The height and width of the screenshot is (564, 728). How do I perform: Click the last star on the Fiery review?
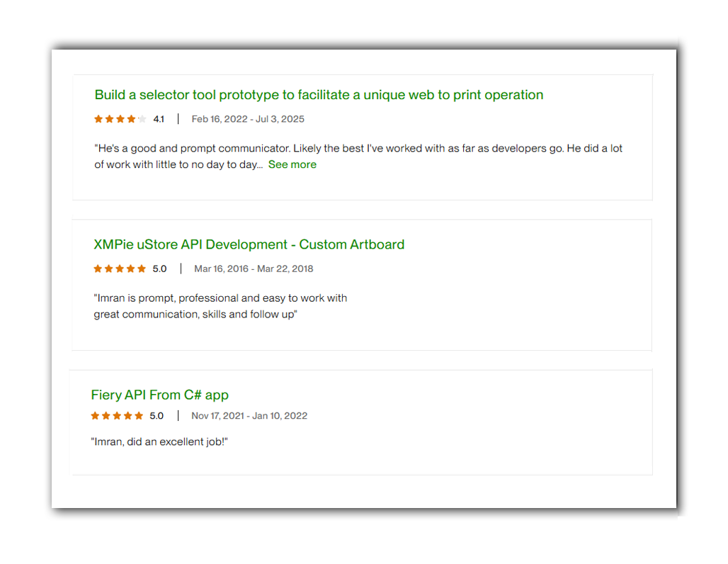pos(140,416)
